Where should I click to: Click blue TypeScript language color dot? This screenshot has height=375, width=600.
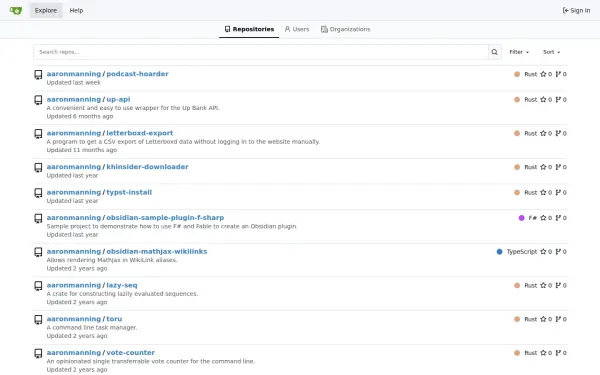(x=499, y=251)
